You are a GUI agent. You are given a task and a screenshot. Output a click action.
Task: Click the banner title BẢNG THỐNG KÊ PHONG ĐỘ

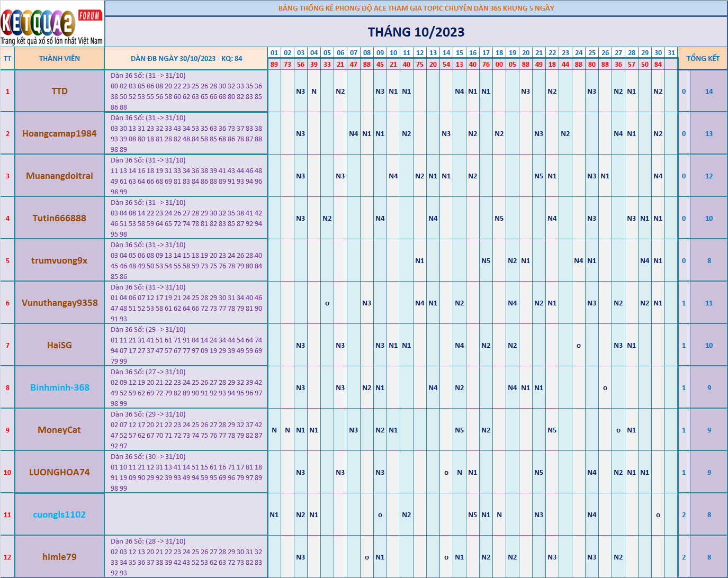tap(416, 8)
